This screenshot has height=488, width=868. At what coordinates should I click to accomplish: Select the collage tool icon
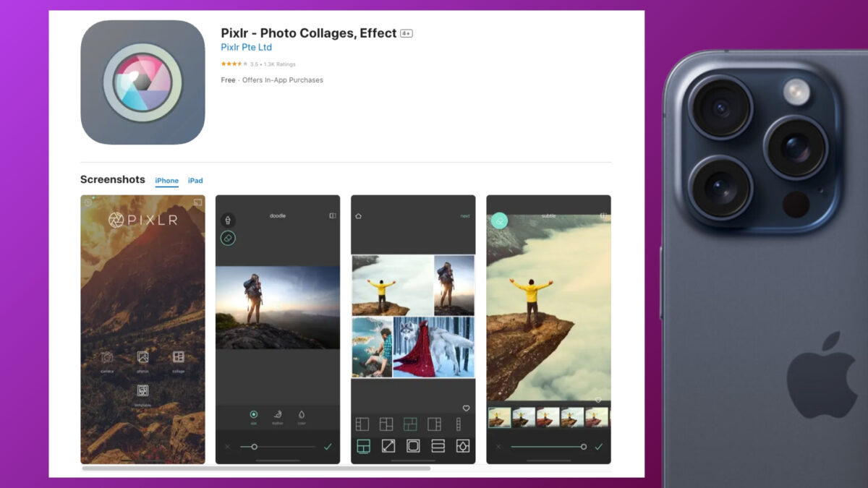click(178, 357)
